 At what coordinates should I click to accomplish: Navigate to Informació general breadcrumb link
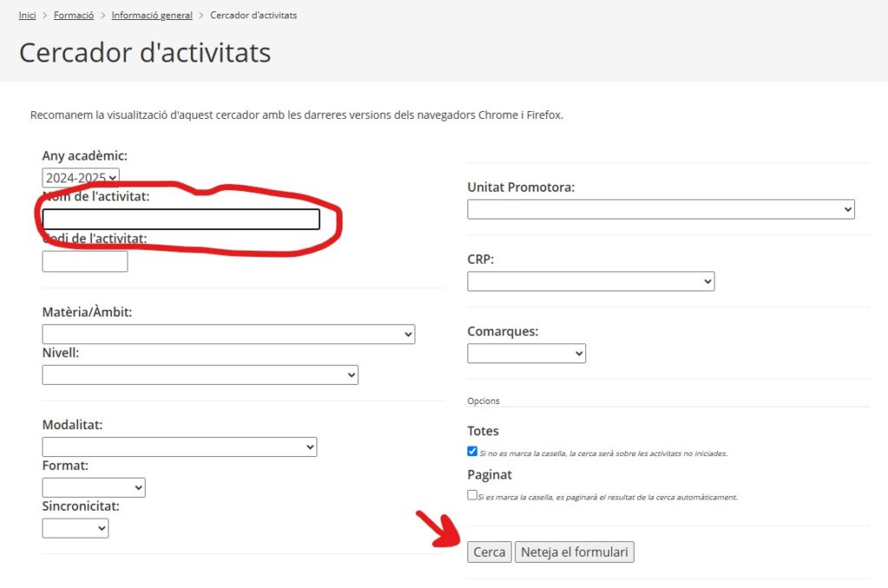(x=152, y=16)
